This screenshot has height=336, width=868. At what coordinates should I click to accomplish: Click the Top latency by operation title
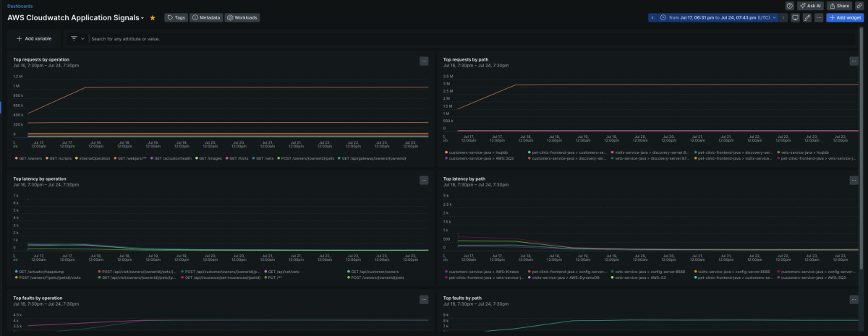click(x=40, y=178)
